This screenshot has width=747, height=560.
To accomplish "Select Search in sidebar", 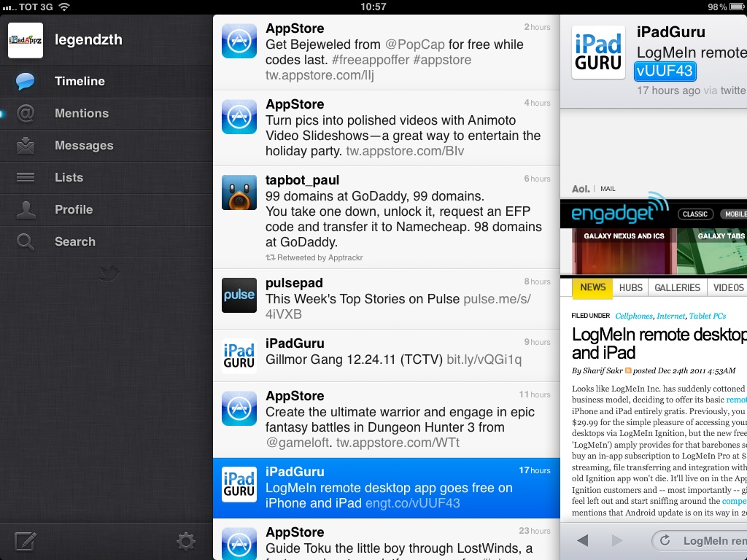I will [x=107, y=241].
